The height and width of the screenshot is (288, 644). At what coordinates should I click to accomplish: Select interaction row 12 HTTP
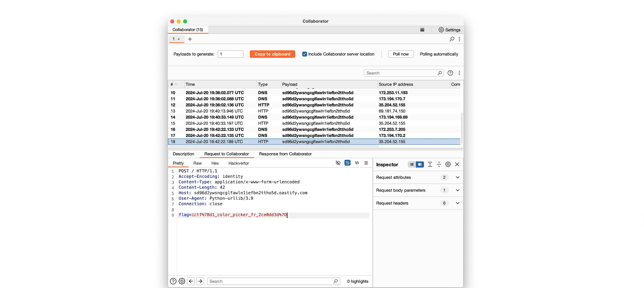pos(314,105)
